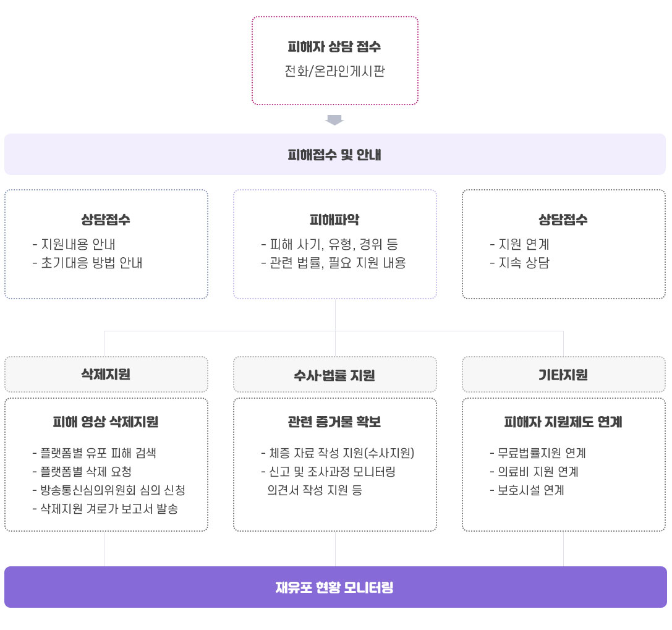The height and width of the screenshot is (630, 672).
Task: Select 전화/온라인게시판 text
Action: pyautogui.click(x=334, y=70)
